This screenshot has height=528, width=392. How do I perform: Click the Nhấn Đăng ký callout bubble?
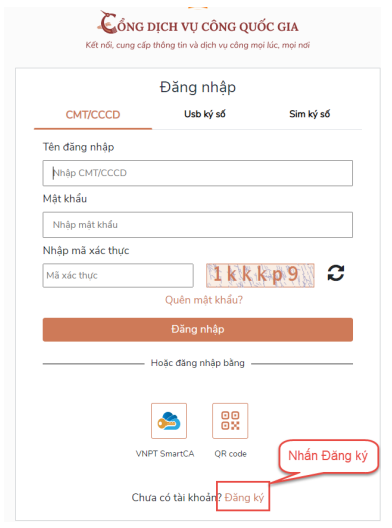tap(328, 456)
